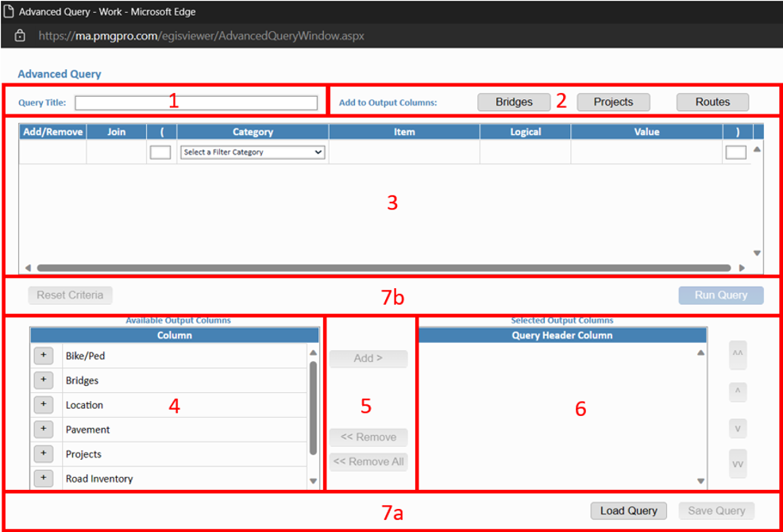Add Routes to output columns

tap(712, 102)
